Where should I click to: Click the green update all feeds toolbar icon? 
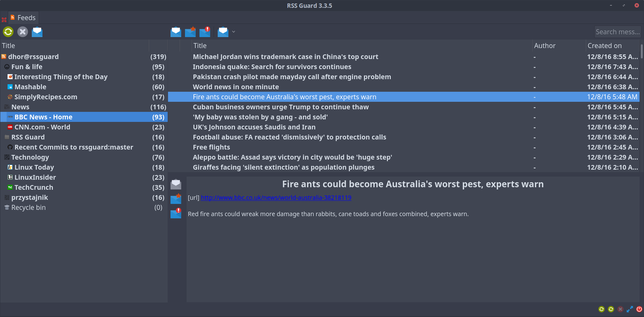click(x=8, y=32)
